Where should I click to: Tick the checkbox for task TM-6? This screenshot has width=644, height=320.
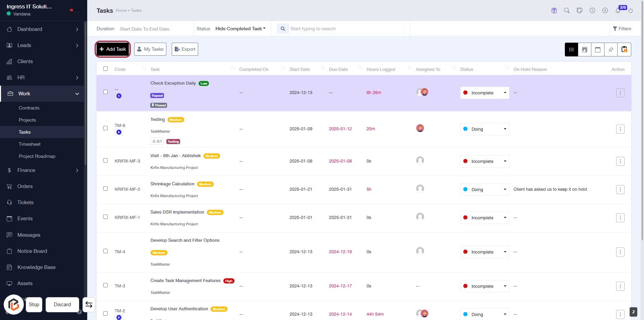(106, 128)
